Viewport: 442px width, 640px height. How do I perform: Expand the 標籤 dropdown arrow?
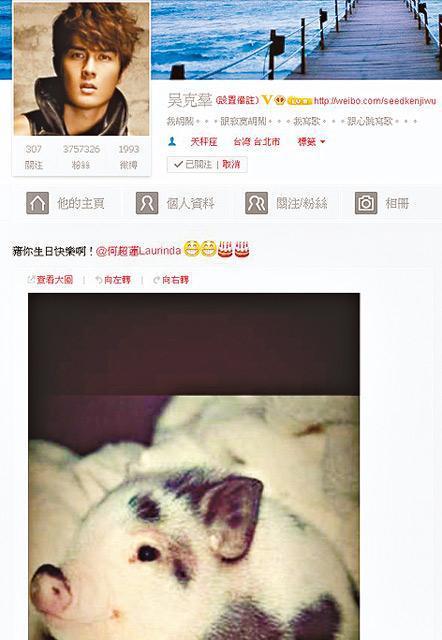[323, 142]
